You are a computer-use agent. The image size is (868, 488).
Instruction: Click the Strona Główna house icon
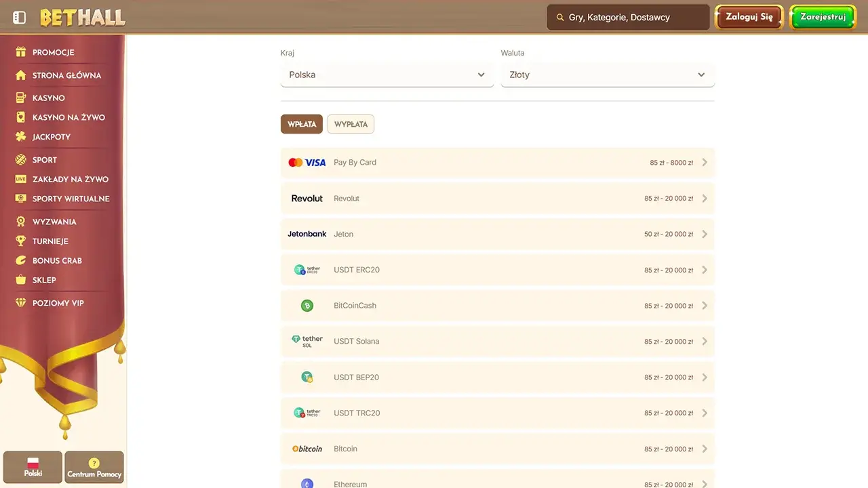pos(20,75)
